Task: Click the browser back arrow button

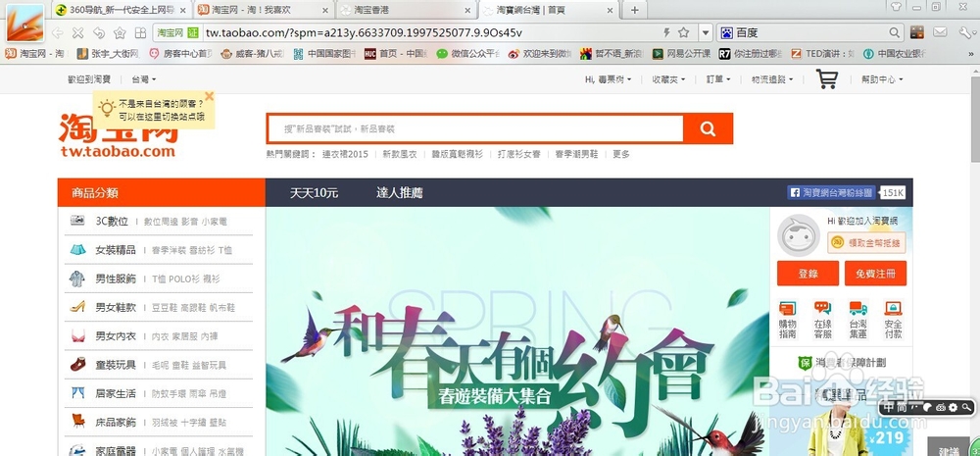Action: click(57, 33)
